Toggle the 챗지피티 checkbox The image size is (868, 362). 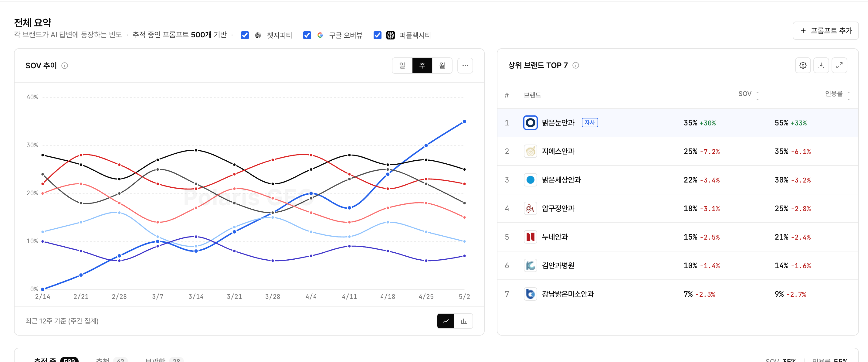point(245,35)
